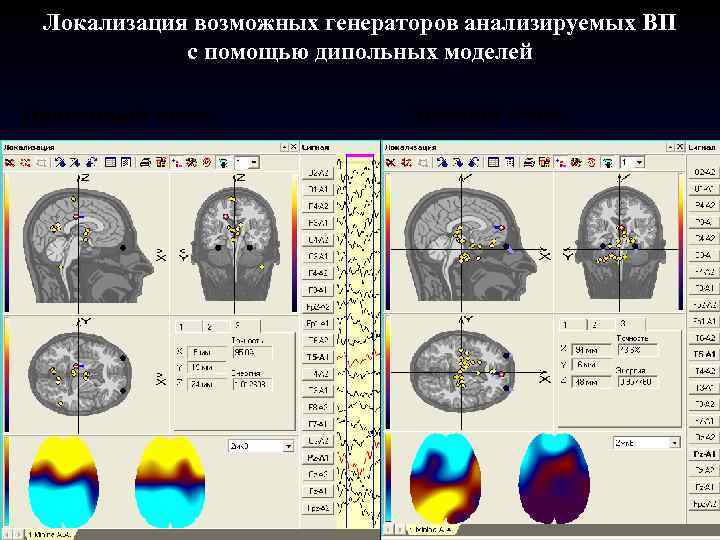The image size is (720, 540).
Task: Click the third blue rotate icon in left toolbar
Action: [x=91, y=163]
